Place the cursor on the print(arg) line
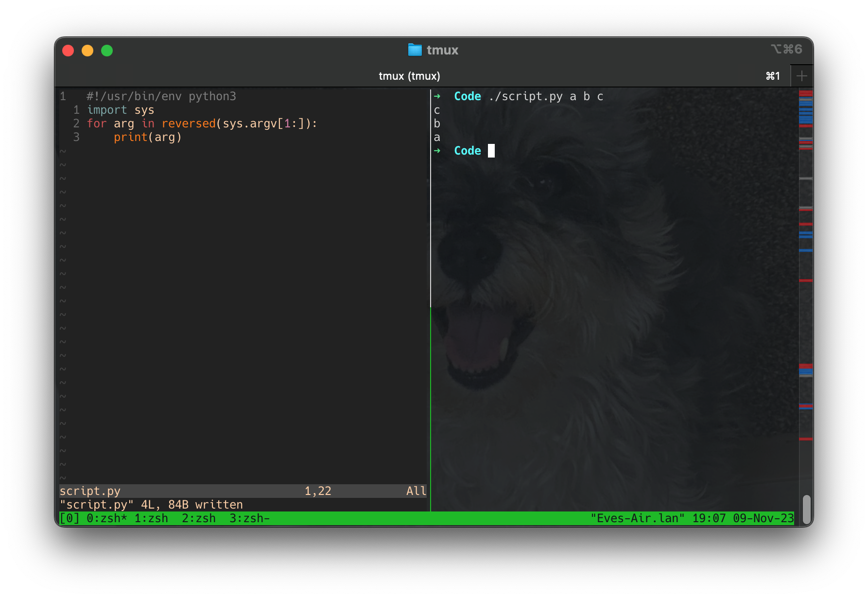 [148, 137]
